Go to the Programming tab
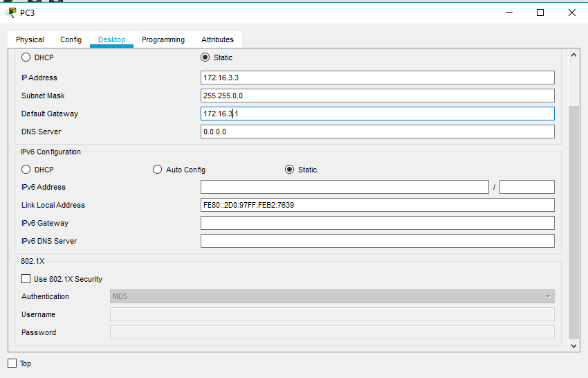This screenshot has height=378, width=588. pos(163,39)
